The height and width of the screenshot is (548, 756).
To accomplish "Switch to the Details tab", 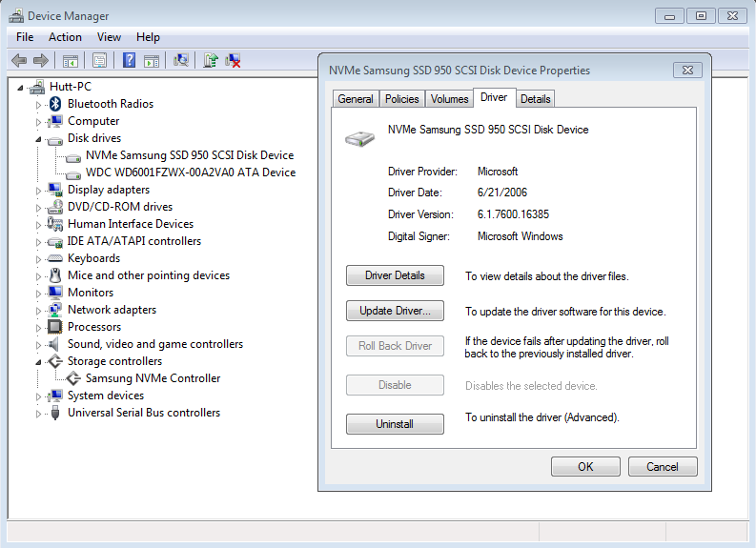I will click(x=535, y=99).
